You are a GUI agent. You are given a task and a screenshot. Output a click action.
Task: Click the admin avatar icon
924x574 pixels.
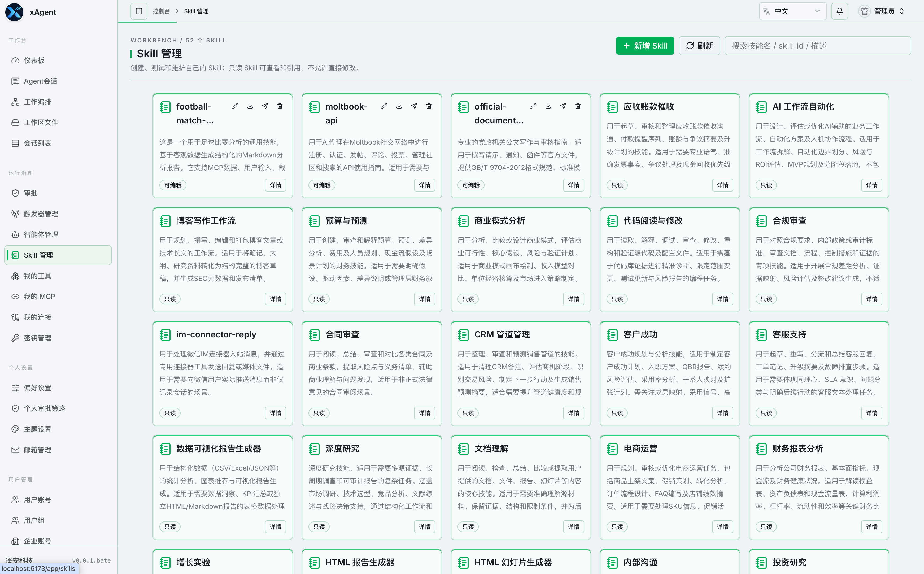(864, 11)
